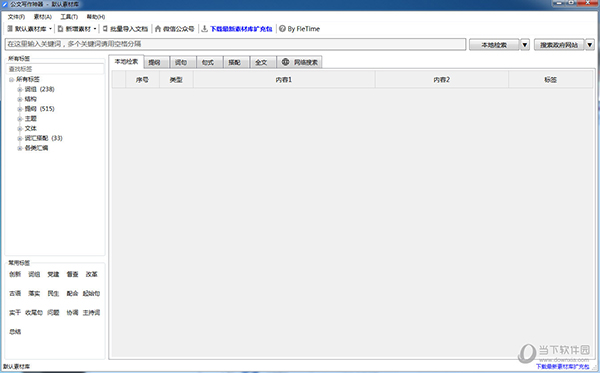Viewport: 600px width, 373px height.
Task: Select the 主题 label in the tag tree
Action: click(31, 119)
